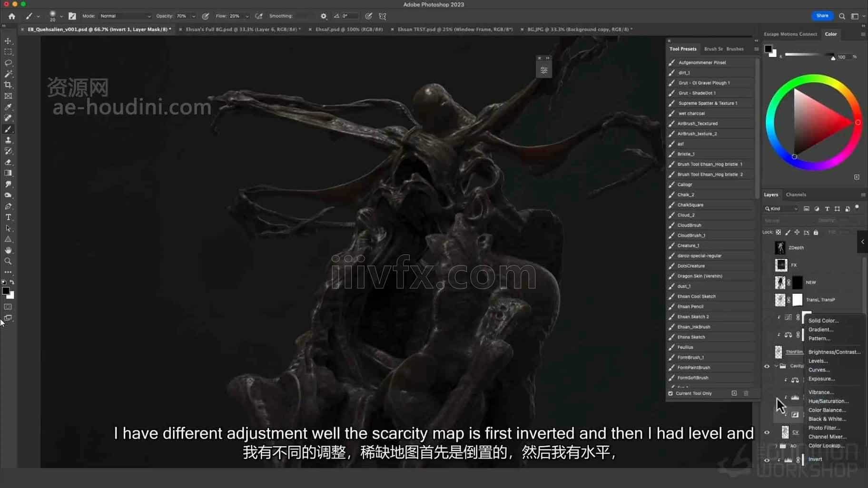The height and width of the screenshot is (488, 868).
Task: Choose Curves... from adjustment menu
Action: tap(819, 370)
